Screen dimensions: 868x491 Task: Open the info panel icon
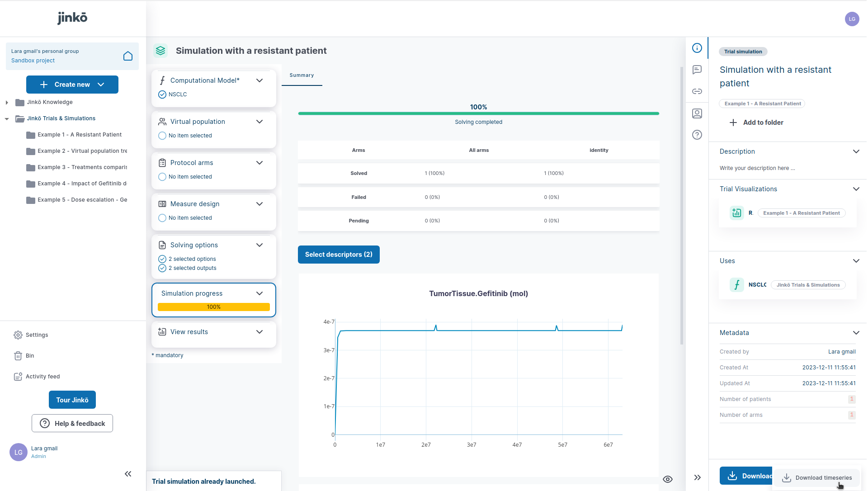coord(697,48)
